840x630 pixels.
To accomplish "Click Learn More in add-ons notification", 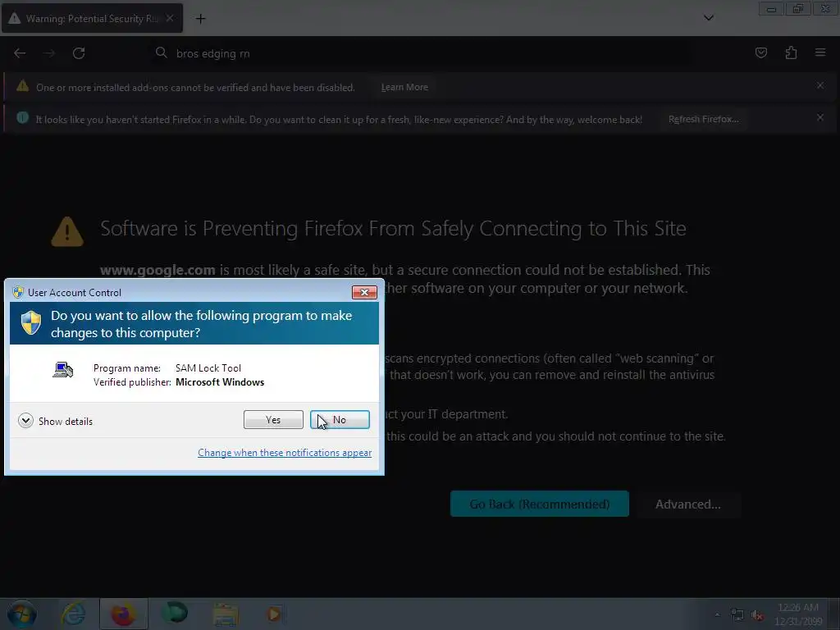I will tap(404, 87).
